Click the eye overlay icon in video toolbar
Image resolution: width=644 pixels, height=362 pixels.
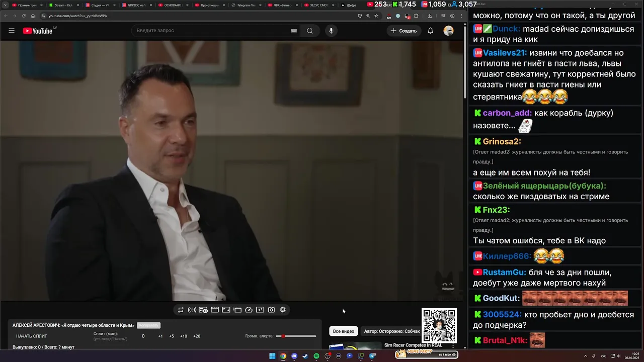(x=203, y=310)
